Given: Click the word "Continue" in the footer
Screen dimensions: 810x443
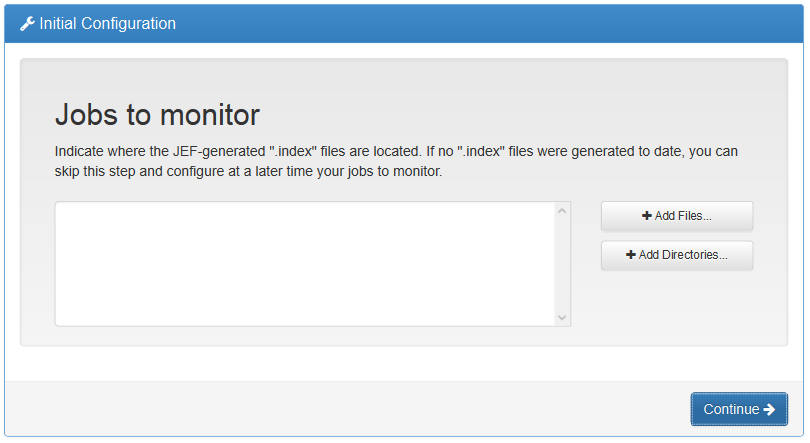Looking at the screenshot, I should tap(731, 409).
